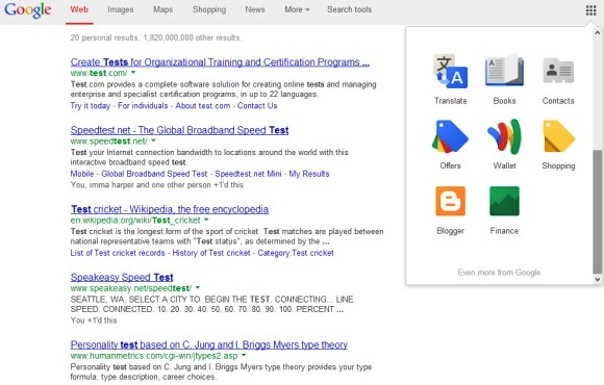Screen dimensions: 604x385
Task: Open 'Speedtest.net - The Global Broadband Speed Test'
Action: tap(180, 130)
